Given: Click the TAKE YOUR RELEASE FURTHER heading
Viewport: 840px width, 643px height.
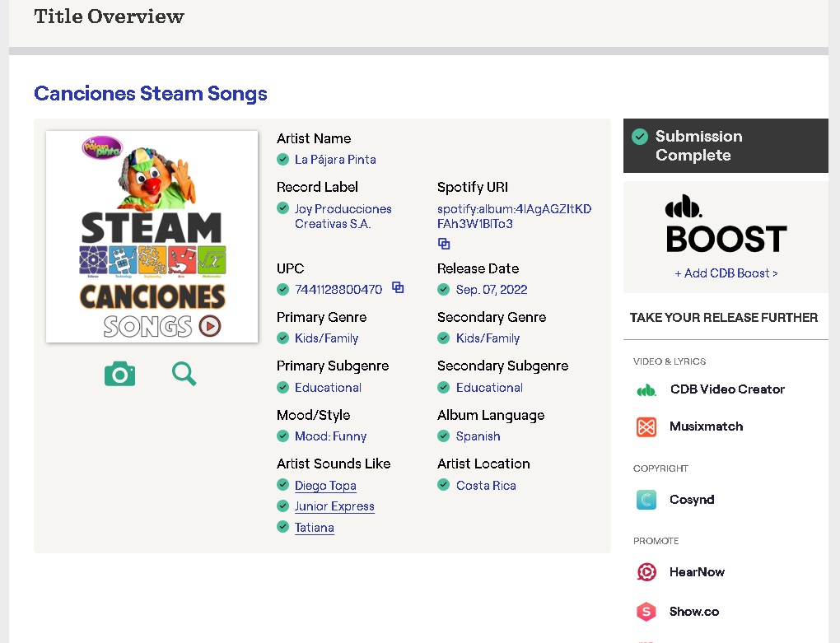Looking at the screenshot, I should [724, 318].
